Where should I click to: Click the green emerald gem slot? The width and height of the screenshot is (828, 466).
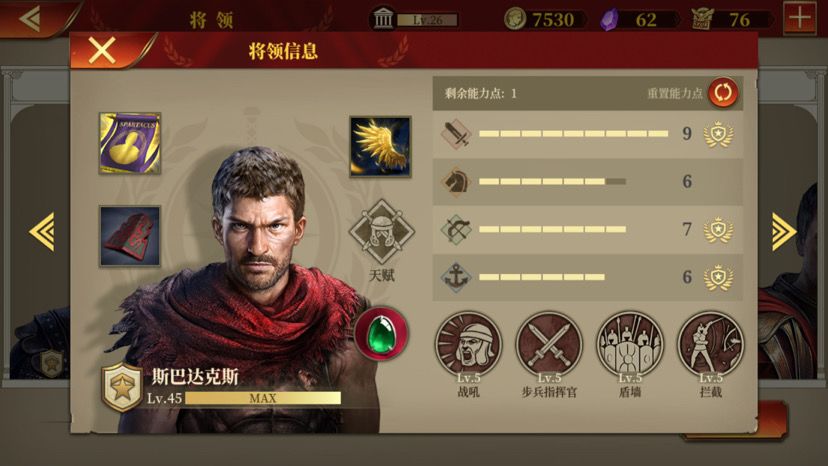381,334
